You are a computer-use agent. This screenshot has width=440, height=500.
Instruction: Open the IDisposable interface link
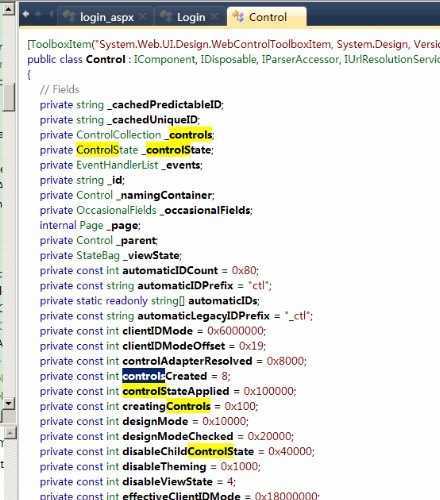coord(228,59)
